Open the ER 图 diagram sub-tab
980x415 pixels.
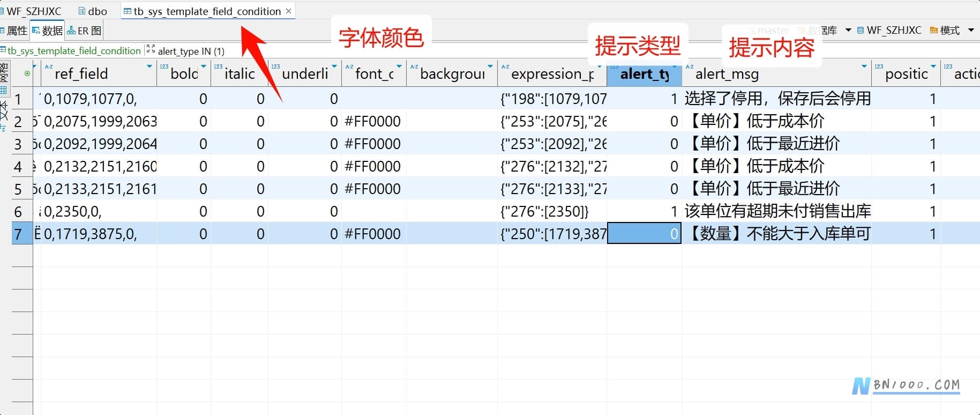(x=84, y=31)
